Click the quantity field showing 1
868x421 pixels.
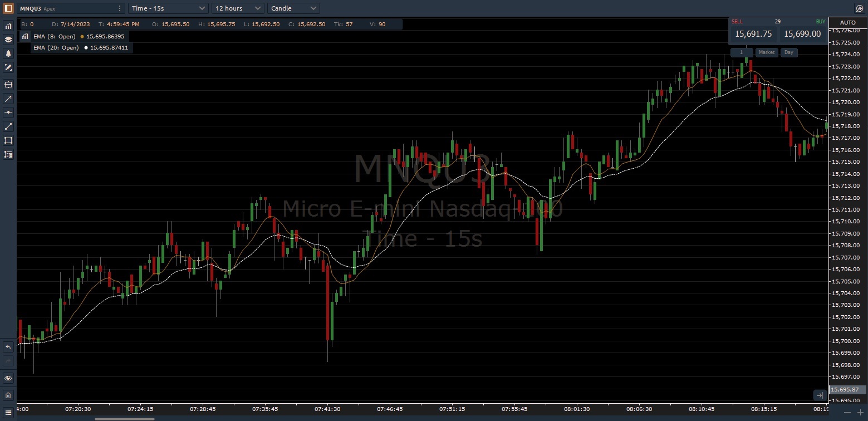pyautogui.click(x=742, y=52)
